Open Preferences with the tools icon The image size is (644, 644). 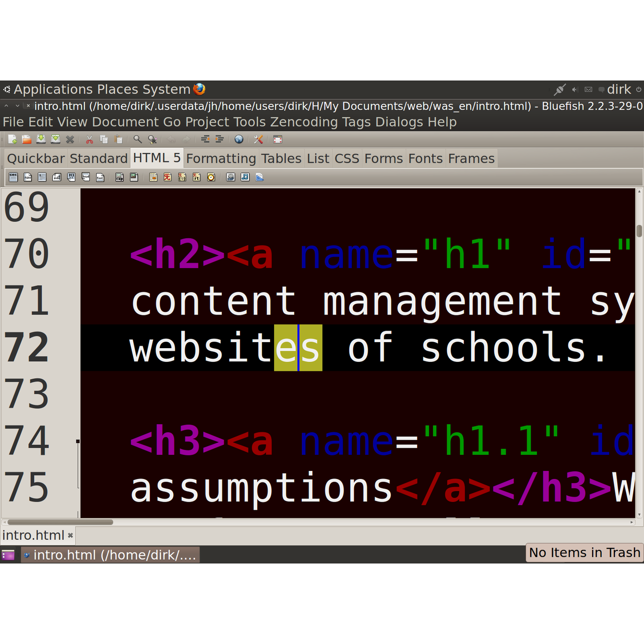coord(259,139)
